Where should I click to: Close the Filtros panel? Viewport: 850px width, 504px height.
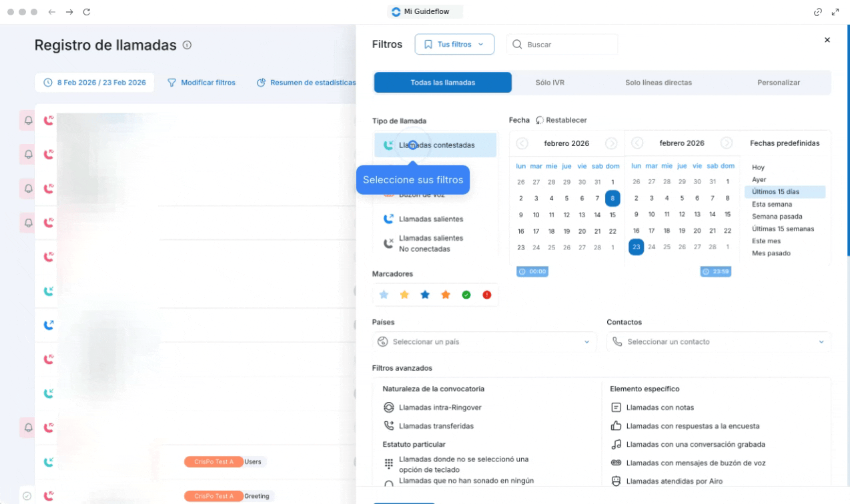[827, 40]
